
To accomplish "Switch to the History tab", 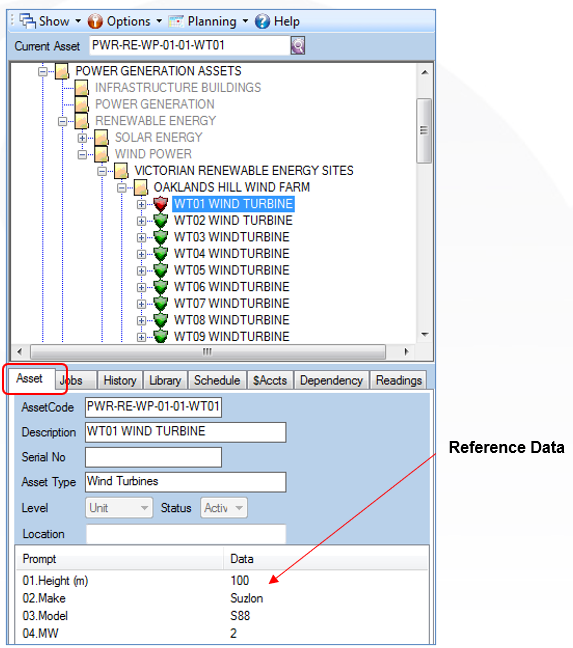I will click(x=120, y=380).
